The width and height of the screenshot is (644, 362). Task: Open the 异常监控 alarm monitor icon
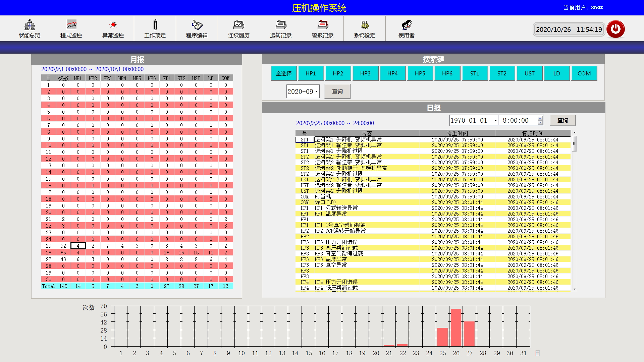(x=113, y=29)
